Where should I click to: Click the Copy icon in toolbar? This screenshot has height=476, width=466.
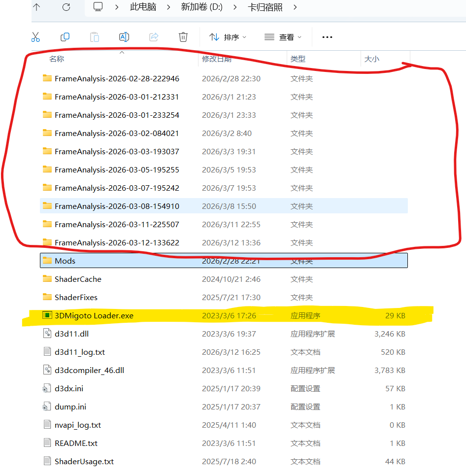[x=65, y=37]
